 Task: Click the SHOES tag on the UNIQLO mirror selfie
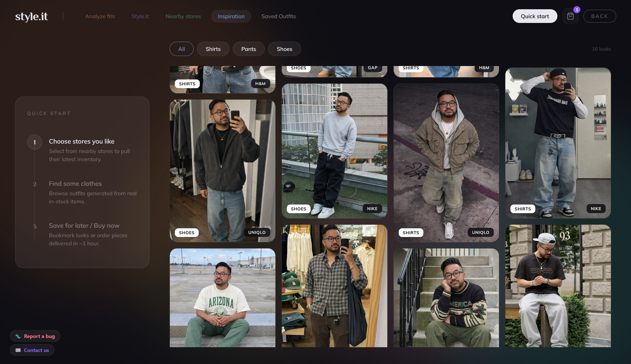pyautogui.click(x=186, y=232)
